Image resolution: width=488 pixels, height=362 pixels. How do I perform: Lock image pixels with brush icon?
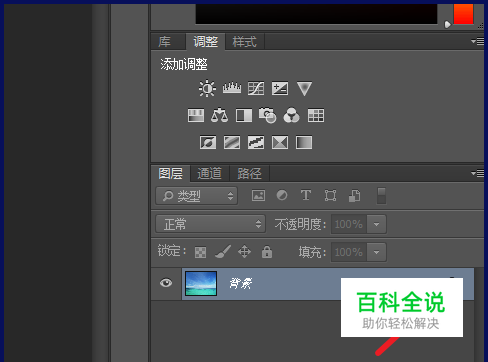[223, 252]
